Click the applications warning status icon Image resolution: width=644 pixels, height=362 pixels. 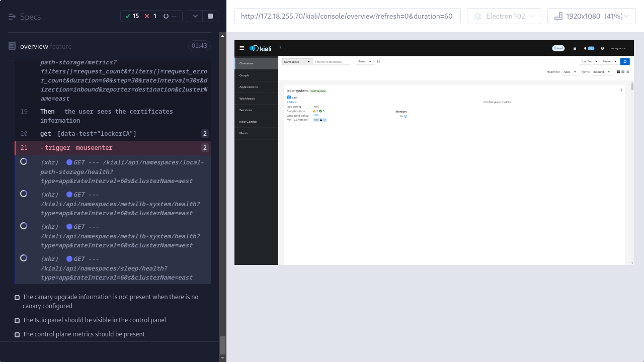[x=314, y=111]
